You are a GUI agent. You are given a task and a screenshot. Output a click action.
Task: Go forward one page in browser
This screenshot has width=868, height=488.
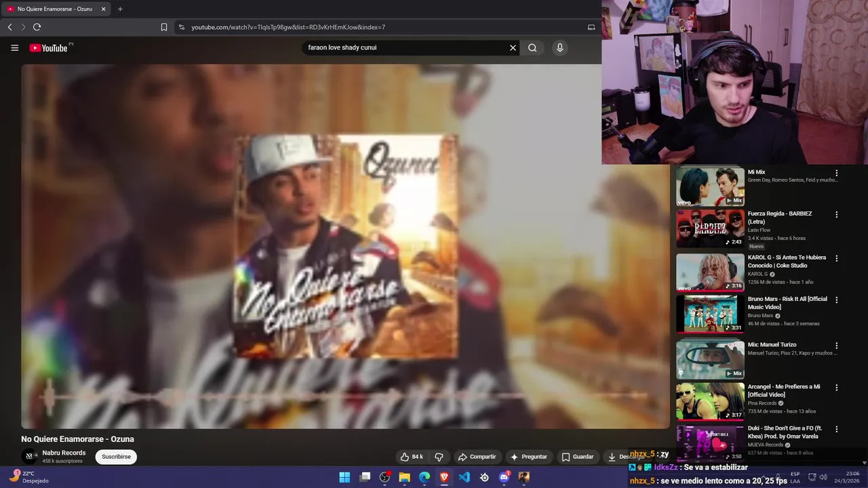[x=23, y=27]
